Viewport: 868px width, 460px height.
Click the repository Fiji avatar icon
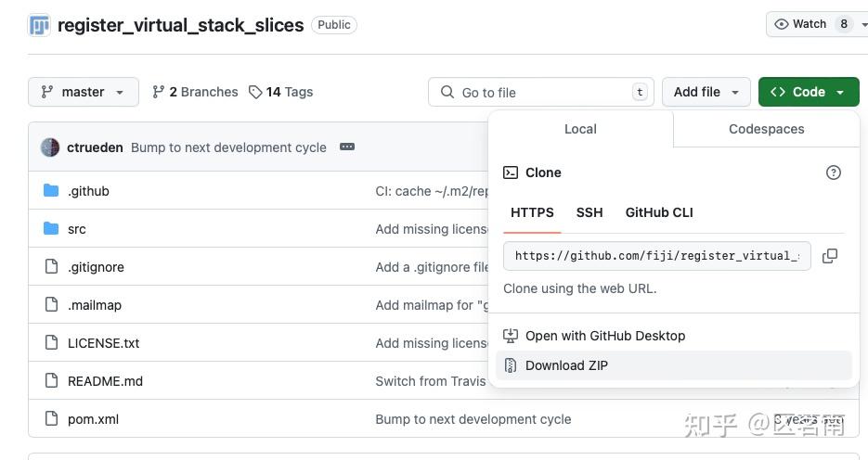(x=39, y=25)
